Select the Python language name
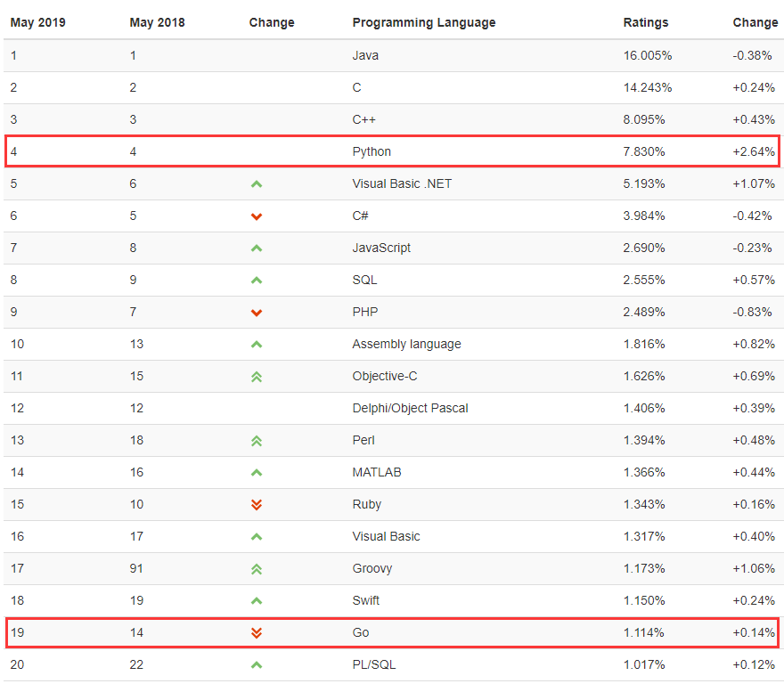Screen dimensions: 784x692 pos(372,152)
